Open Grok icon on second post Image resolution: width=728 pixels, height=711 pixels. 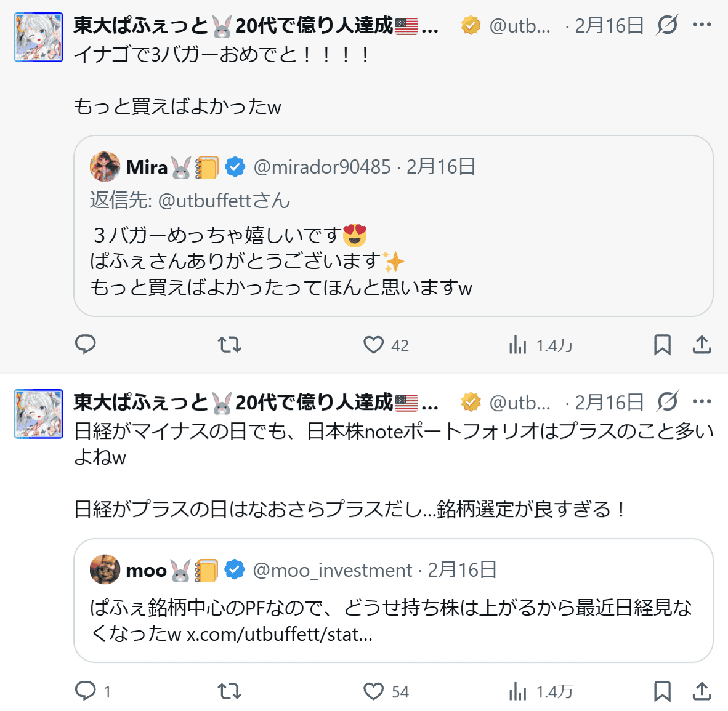click(667, 402)
